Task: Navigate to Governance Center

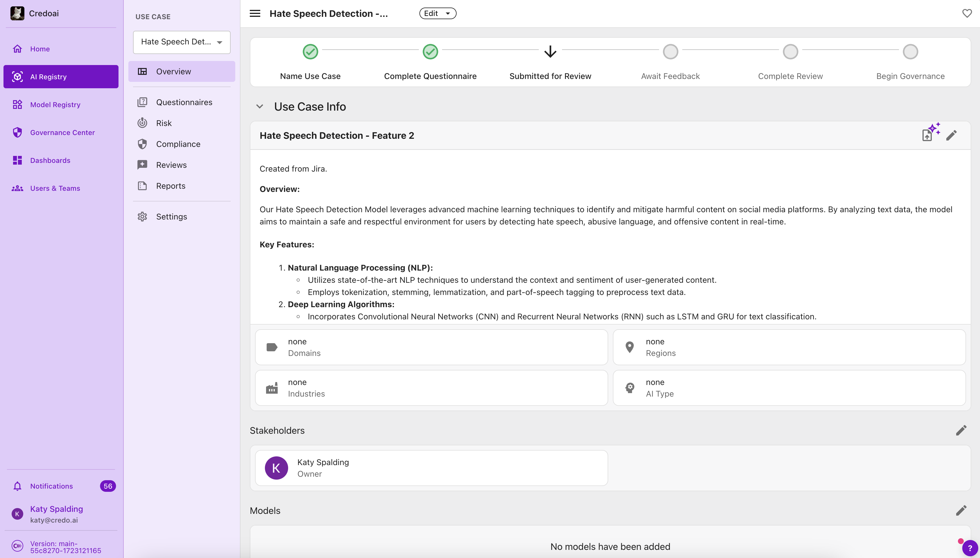Action: (62, 133)
